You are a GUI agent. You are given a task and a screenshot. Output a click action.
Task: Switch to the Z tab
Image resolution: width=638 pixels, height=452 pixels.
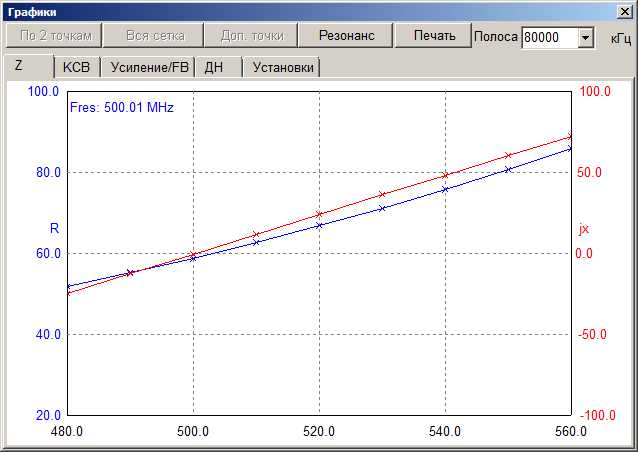click(19, 66)
